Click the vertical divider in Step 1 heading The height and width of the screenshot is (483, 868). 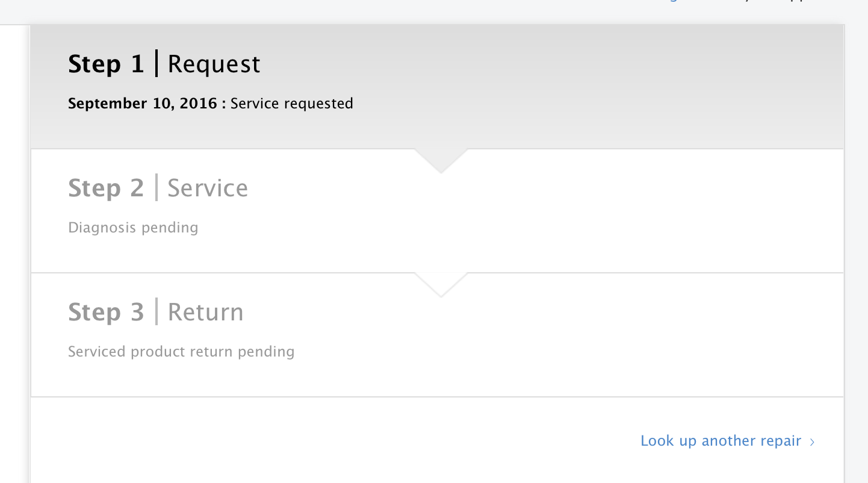pyautogui.click(x=157, y=63)
